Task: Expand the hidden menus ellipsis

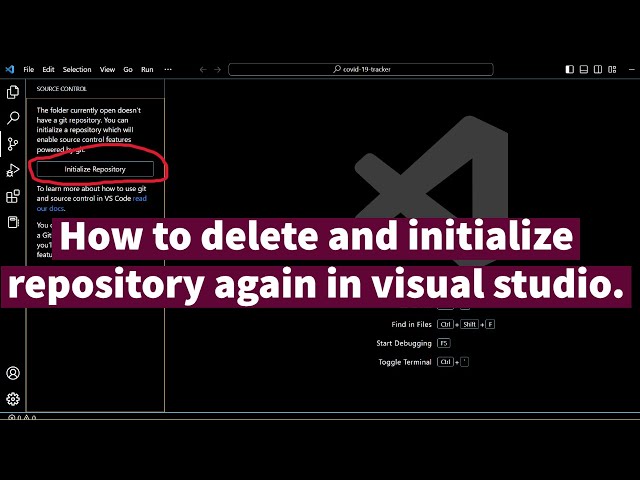Action: (168, 69)
